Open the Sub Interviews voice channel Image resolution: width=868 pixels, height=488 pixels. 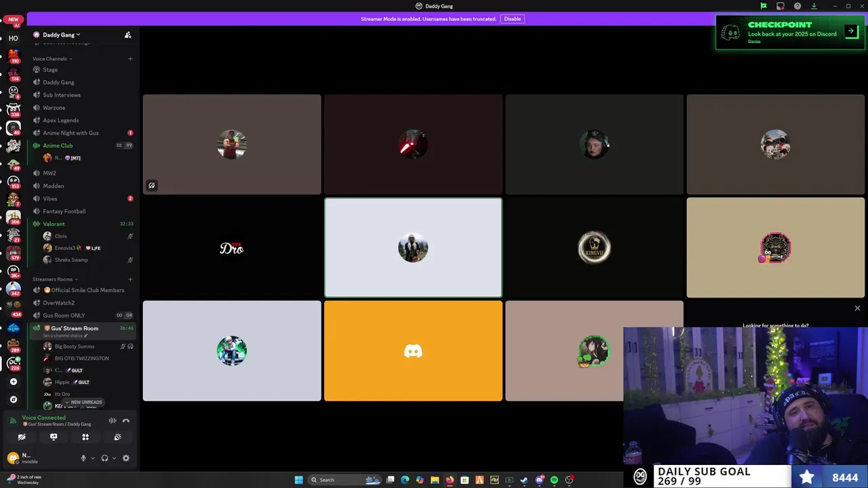(83, 95)
